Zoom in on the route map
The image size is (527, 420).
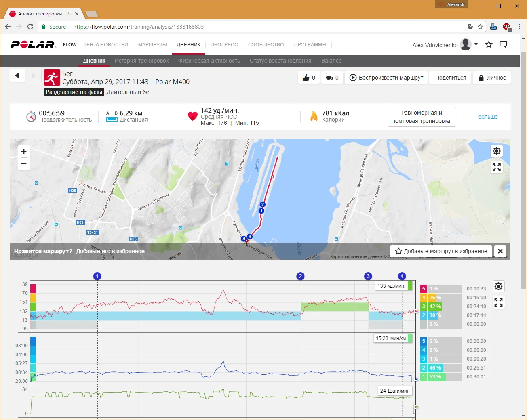coord(24,151)
